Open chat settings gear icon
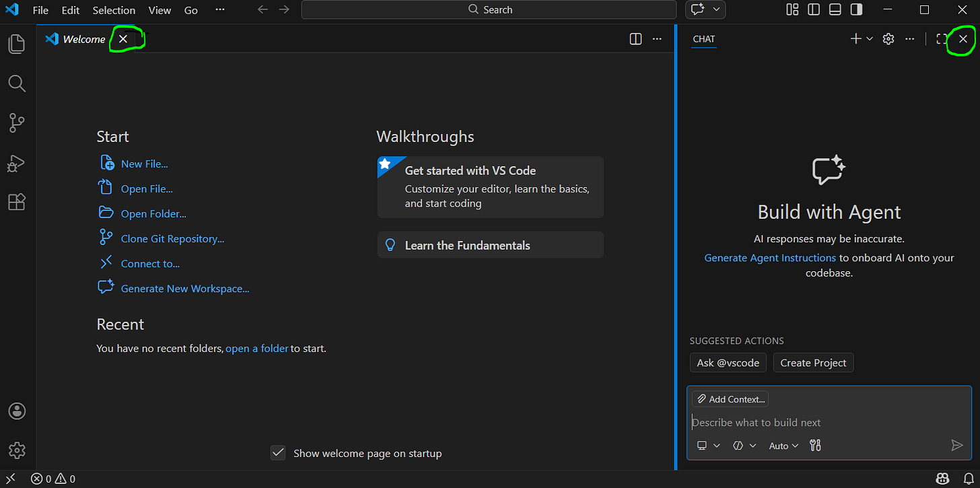Image resolution: width=980 pixels, height=488 pixels. click(888, 39)
